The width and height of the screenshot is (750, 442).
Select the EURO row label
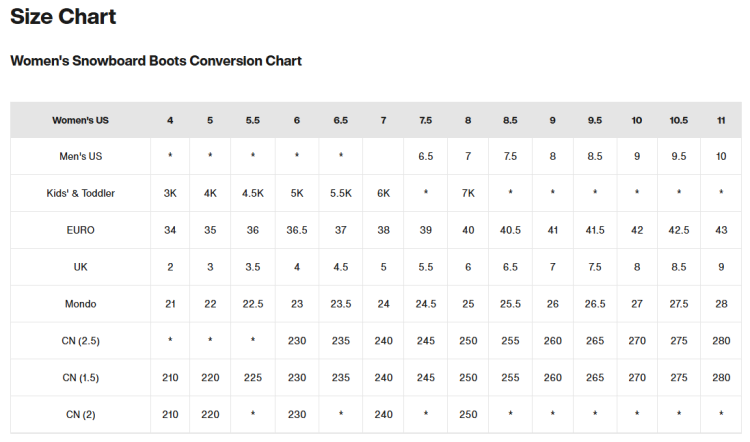click(80, 230)
